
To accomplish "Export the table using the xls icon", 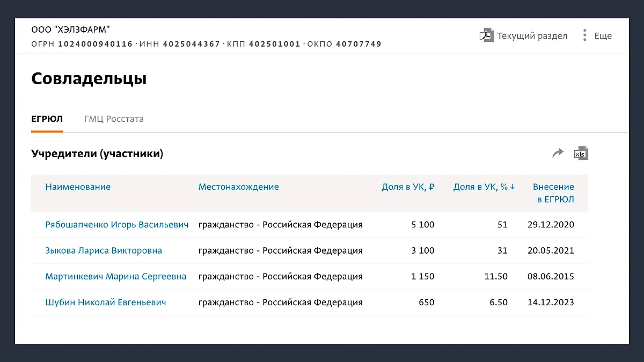I will pos(580,153).
